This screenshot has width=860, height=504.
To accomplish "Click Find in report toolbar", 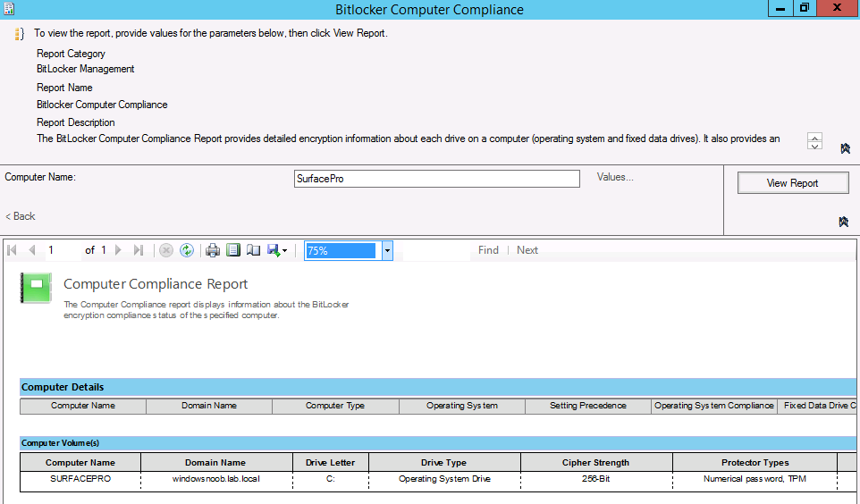I will (488, 250).
